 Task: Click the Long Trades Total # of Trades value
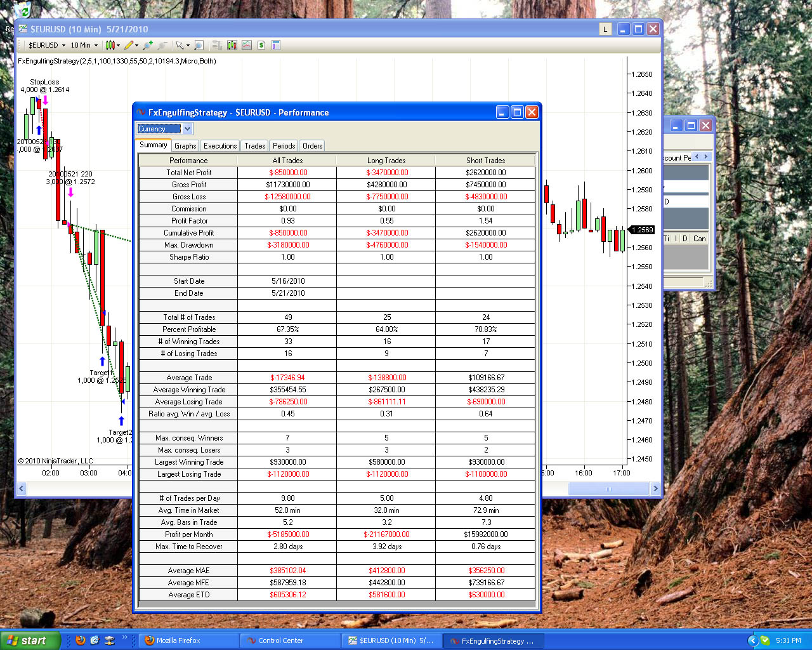387,317
